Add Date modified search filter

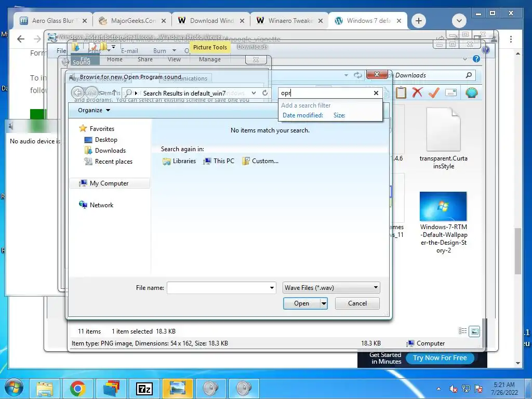tap(303, 115)
